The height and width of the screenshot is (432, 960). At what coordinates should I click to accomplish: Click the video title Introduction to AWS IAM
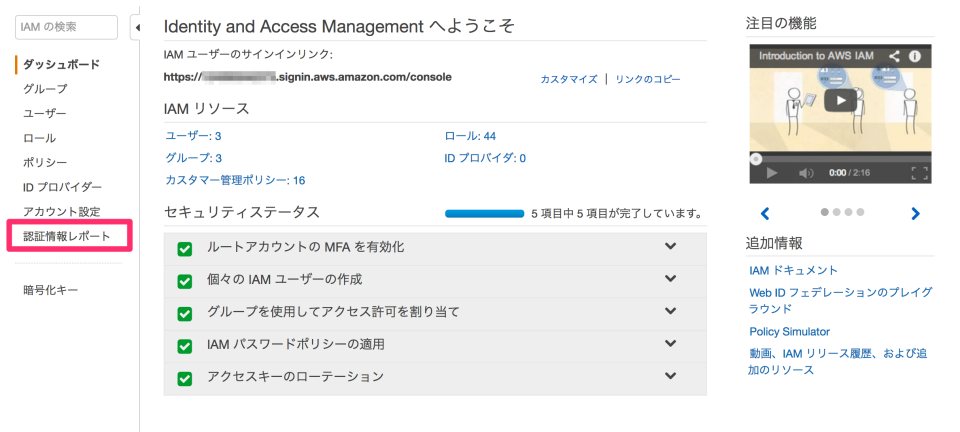816,56
